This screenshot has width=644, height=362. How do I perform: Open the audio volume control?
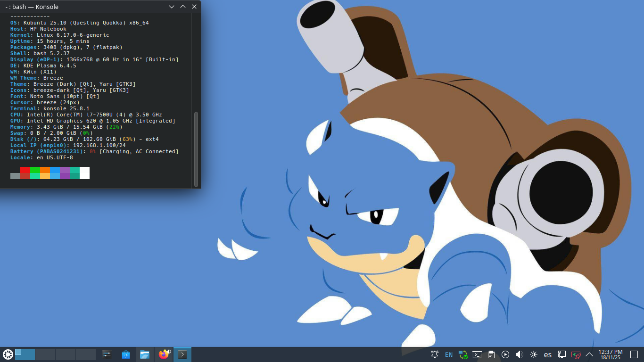[520, 354]
